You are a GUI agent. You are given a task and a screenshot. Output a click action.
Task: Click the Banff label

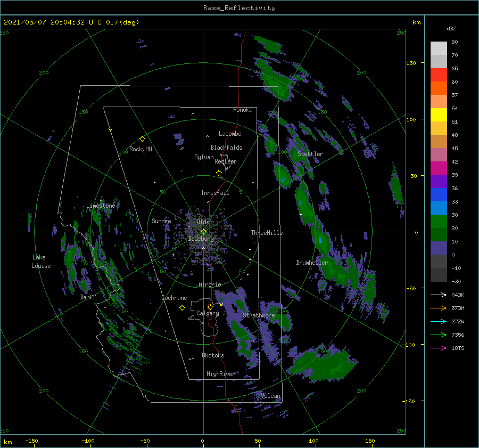tap(88, 297)
